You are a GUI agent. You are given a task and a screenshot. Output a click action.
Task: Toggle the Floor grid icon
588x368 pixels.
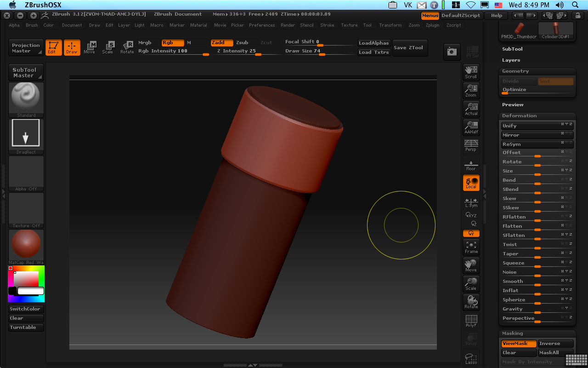pyautogui.click(x=471, y=164)
